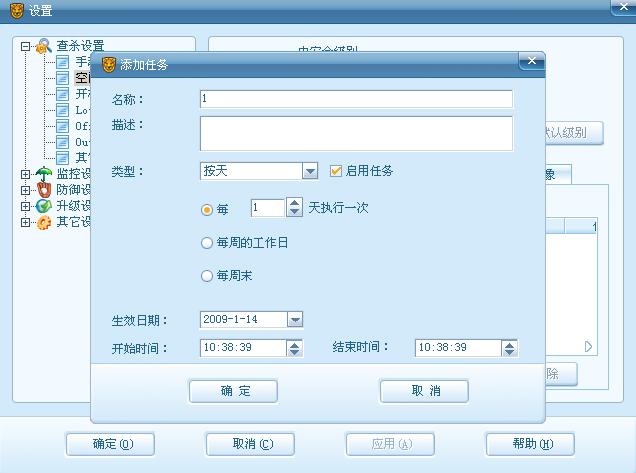This screenshot has height=473, width=636.
Task: Click the document icon next to Lo tree item
Action: pos(62,110)
